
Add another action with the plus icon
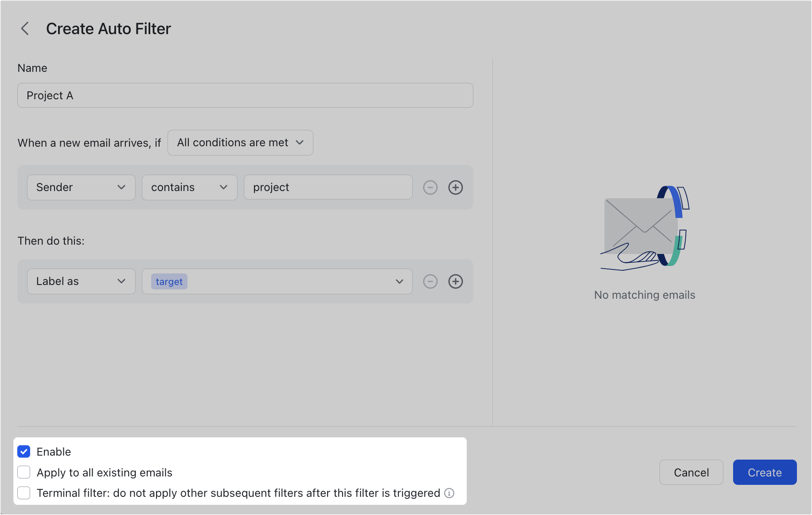point(456,281)
